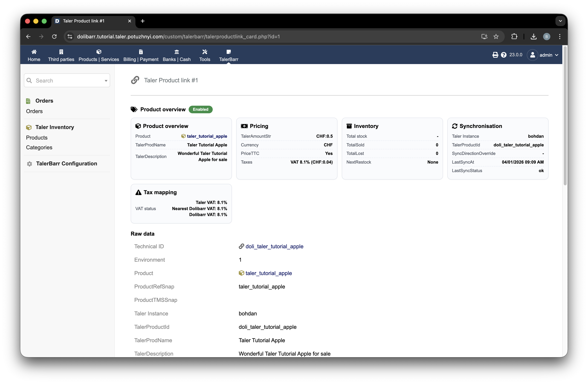The image size is (588, 384).
Task: Click the TalerBarr Configuration gear icon
Action: coord(29,164)
